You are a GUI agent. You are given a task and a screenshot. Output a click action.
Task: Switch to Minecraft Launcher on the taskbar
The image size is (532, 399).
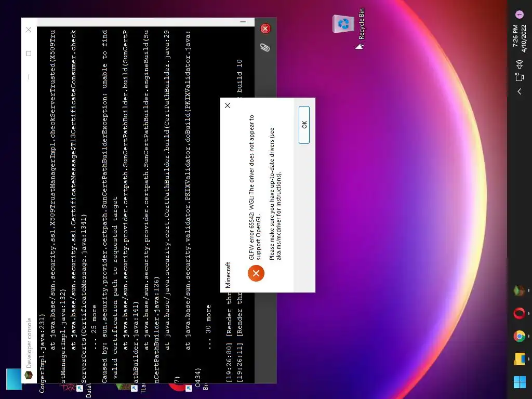(520, 291)
